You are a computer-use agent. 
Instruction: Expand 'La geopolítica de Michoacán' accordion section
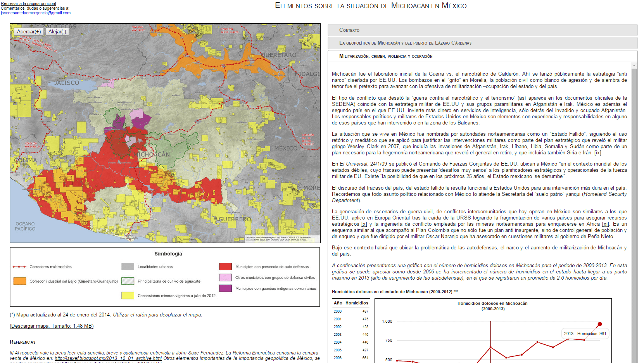click(x=482, y=43)
